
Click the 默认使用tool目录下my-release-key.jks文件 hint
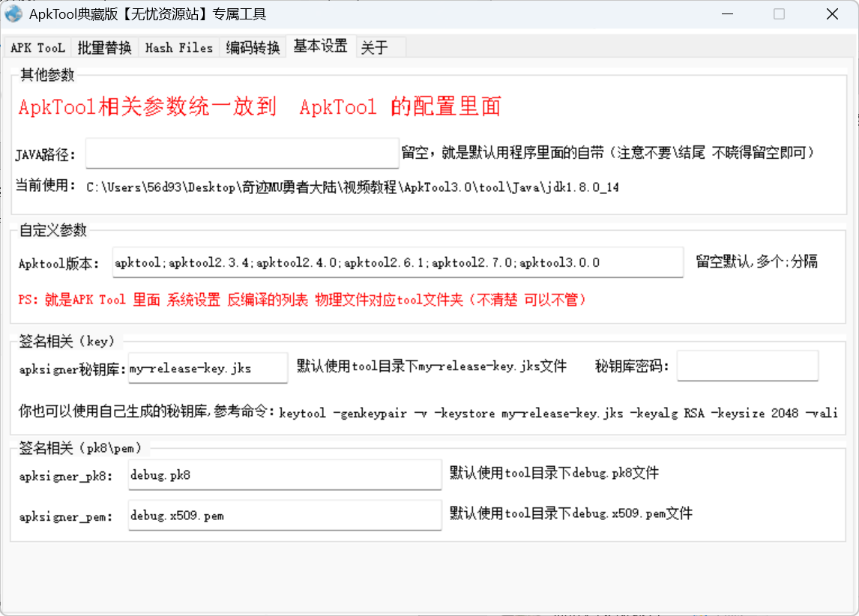click(432, 366)
